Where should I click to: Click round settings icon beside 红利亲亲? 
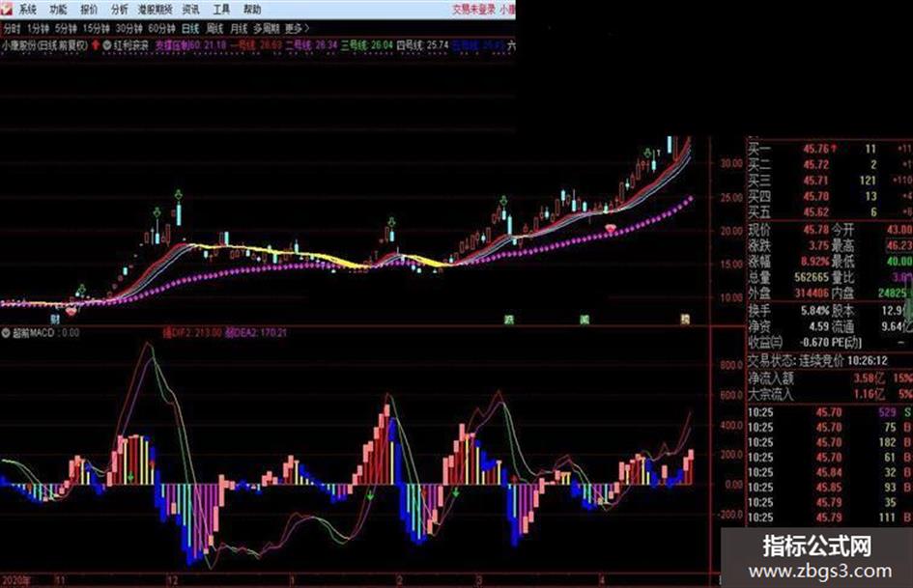107,44
